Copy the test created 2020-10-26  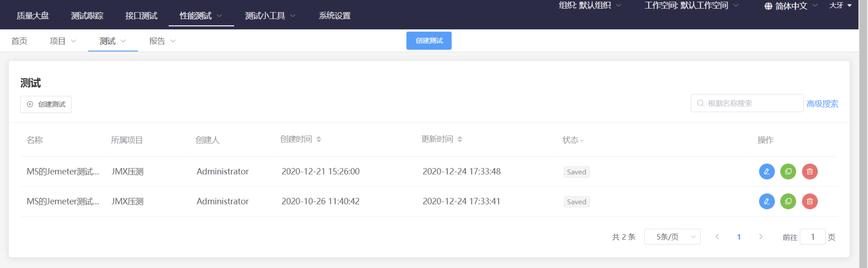tap(788, 201)
